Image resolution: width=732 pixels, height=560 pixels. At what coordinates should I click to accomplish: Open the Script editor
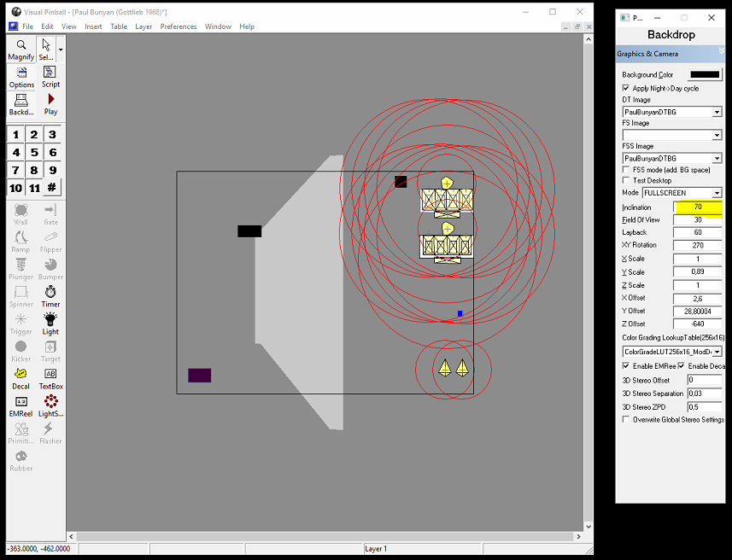(x=50, y=78)
